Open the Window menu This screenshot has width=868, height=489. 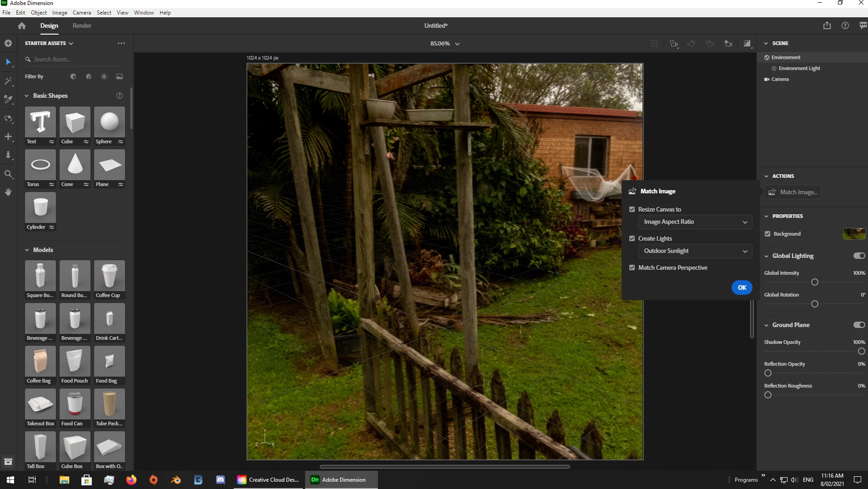point(144,13)
